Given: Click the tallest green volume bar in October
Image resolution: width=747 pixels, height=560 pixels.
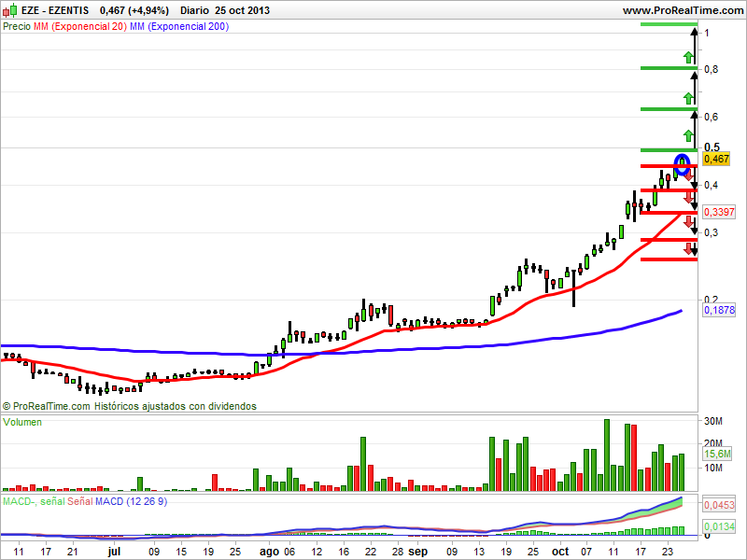Looking at the screenshot, I should pos(607,455).
